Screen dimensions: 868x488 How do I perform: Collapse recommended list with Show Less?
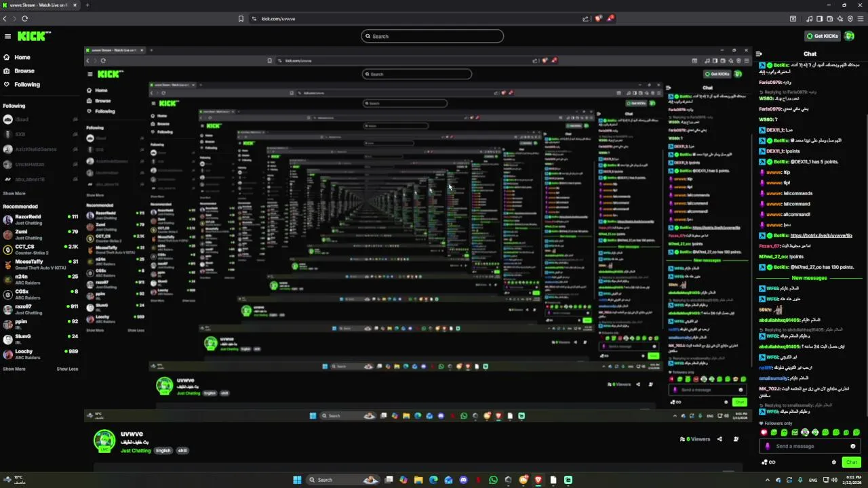pyautogui.click(x=67, y=369)
